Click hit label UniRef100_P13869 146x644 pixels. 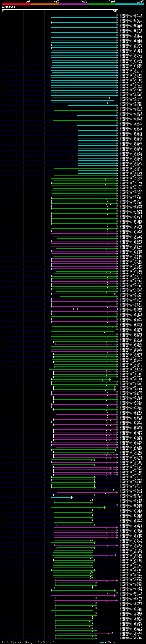pos(131,228)
